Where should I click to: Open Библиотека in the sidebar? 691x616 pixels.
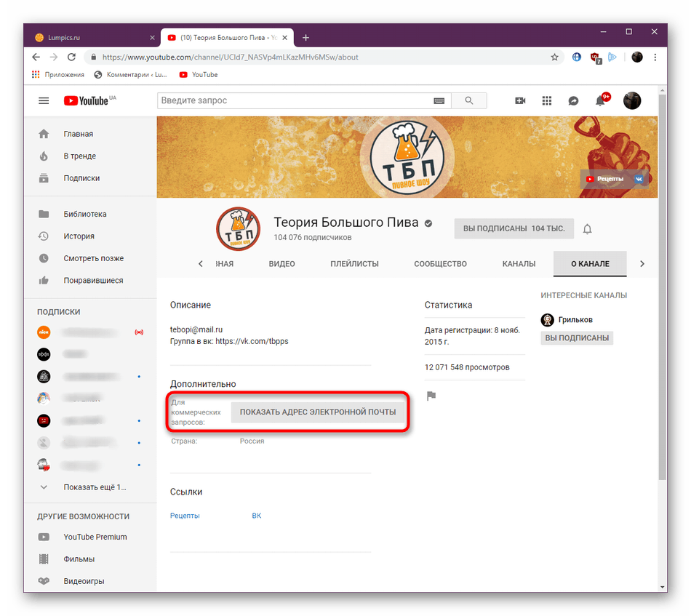pos(90,214)
